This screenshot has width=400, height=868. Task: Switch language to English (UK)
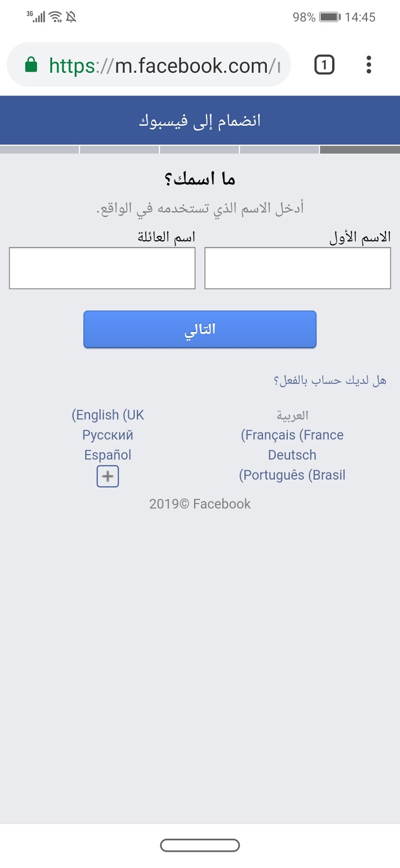(108, 415)
